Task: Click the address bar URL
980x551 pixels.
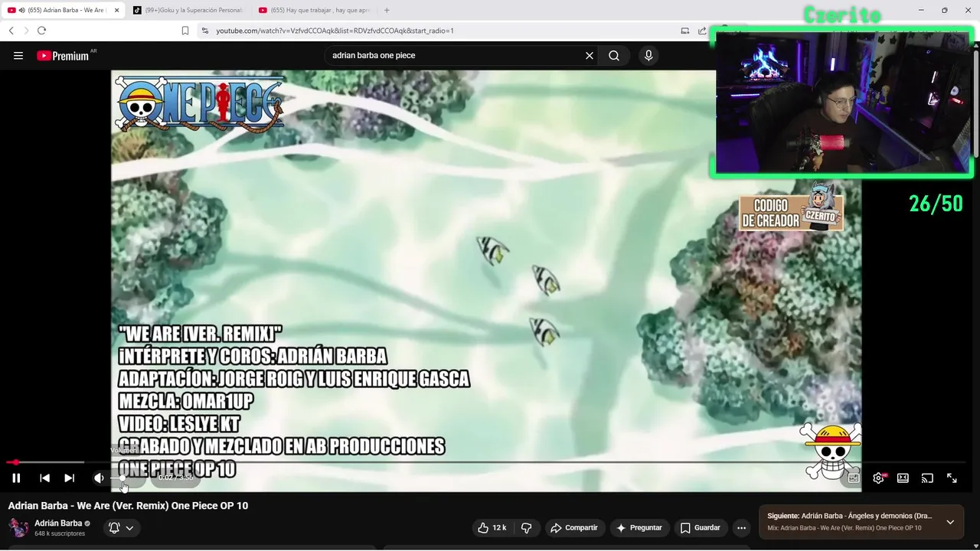Action: [x=335, y=31]
